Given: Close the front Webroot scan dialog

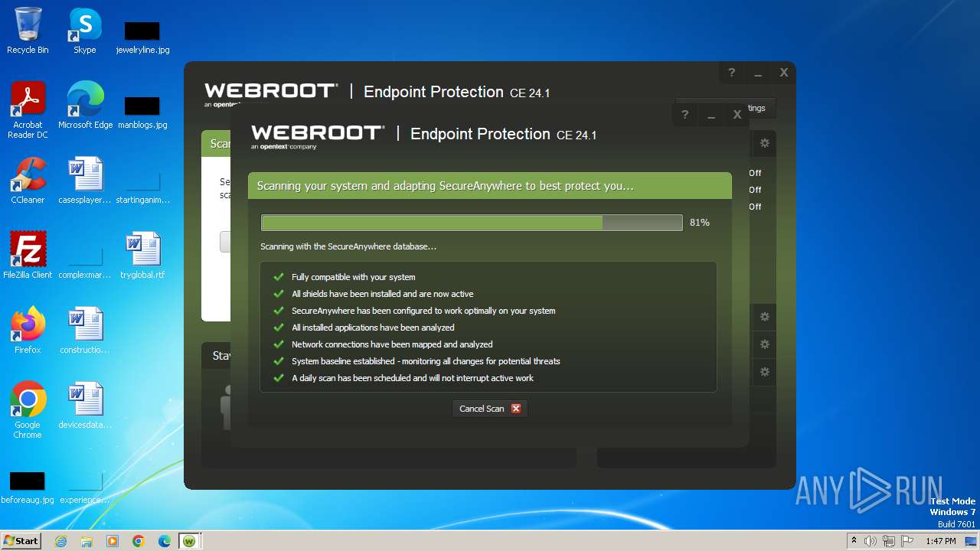Looking at the screenshot, I should click(x=737, y=115).
